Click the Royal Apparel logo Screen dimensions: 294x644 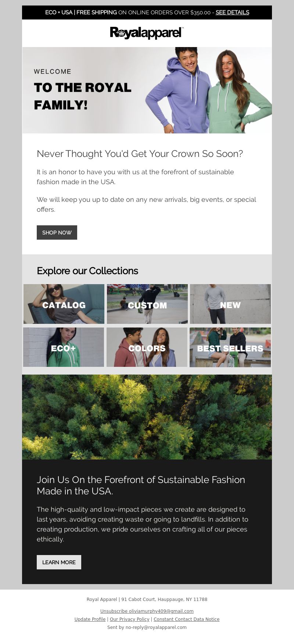[147, 33]
